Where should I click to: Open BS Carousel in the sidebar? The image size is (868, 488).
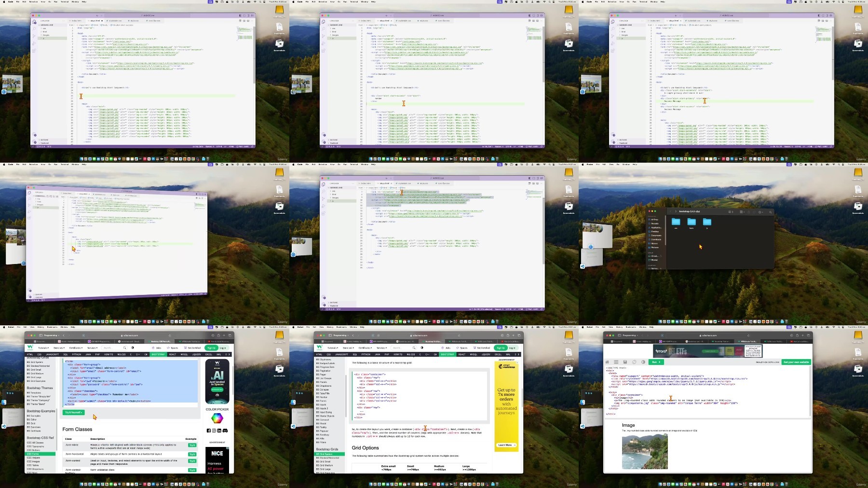click(x=322, y=420)
